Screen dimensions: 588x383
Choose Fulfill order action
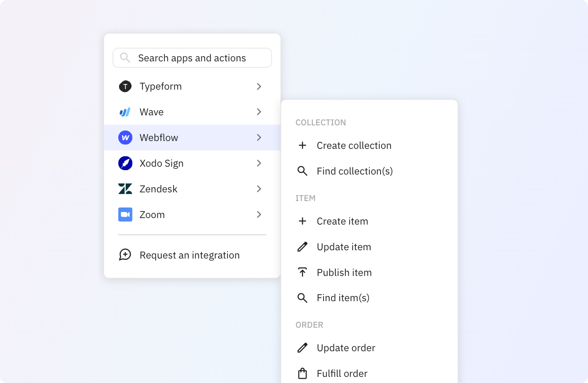pyautogui.click(x=342, y=373)
